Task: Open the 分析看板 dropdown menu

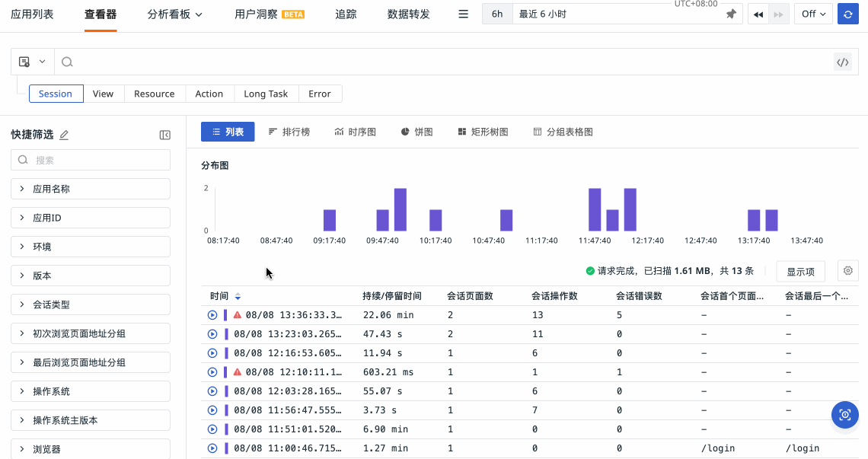Action: coord(174,14)
